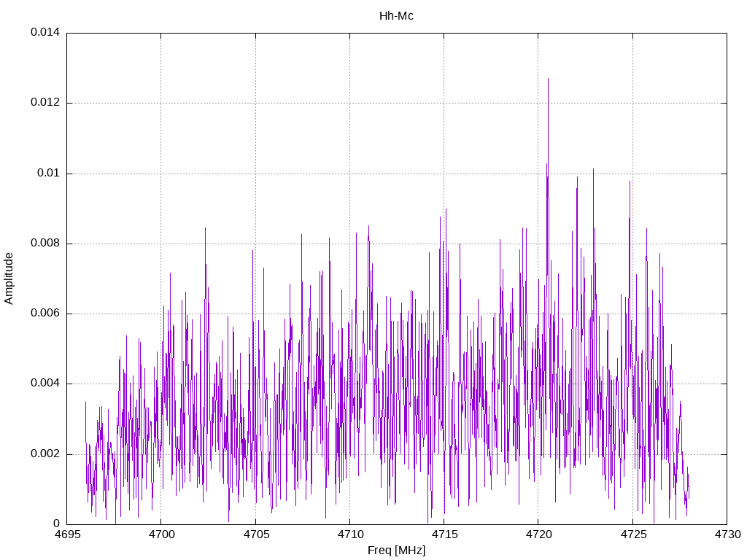Screen dimensions: 747x560
Task: Click the 0.004 y-axis tick label
Action: (45, 384)
